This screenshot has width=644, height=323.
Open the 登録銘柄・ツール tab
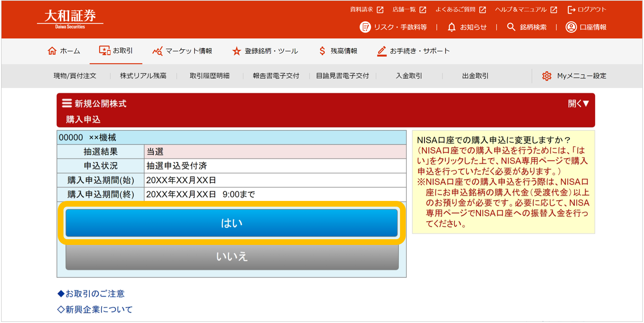(x=265, y=51)
